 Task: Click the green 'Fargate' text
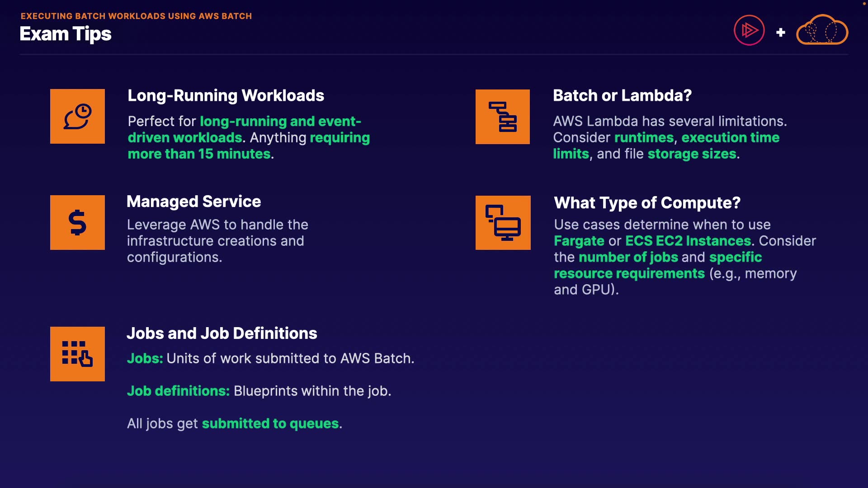(x=579, y=241)
